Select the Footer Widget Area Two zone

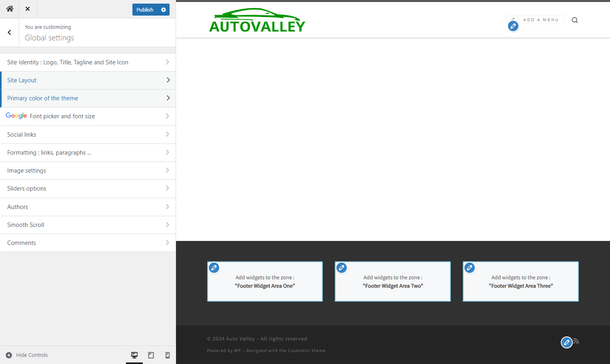point(393,282)
